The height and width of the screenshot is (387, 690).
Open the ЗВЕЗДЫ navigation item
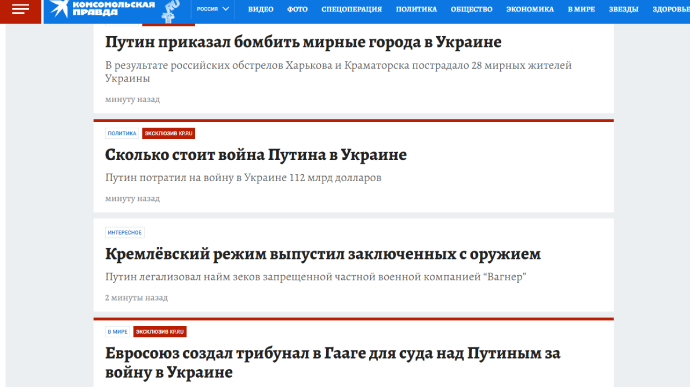click(623, 9)
